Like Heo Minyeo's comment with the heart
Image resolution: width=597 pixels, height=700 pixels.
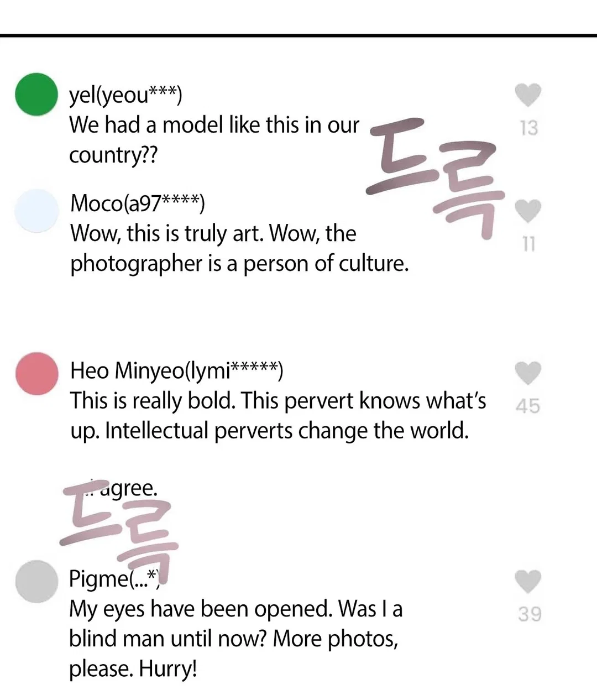pyautogui.click(x=528, y=373)
